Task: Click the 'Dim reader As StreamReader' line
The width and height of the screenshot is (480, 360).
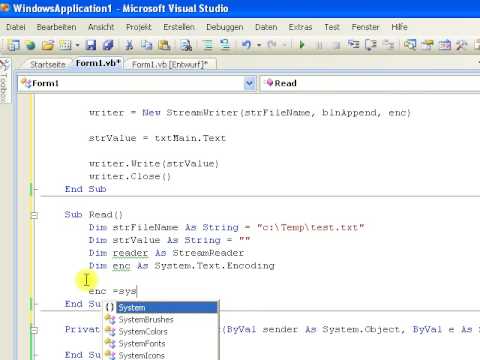Action: pos(166,253)
